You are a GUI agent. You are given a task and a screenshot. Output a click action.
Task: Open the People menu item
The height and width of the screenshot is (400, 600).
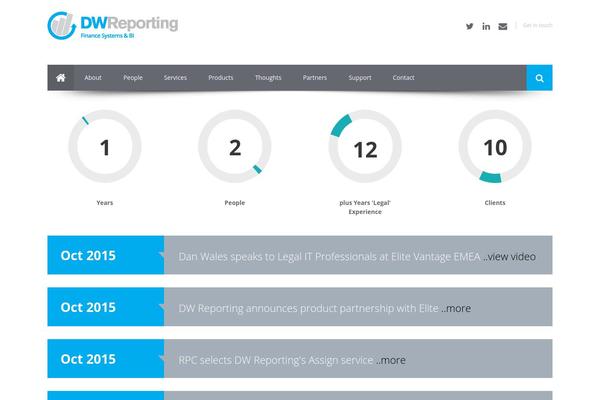(x=133, y=78)
